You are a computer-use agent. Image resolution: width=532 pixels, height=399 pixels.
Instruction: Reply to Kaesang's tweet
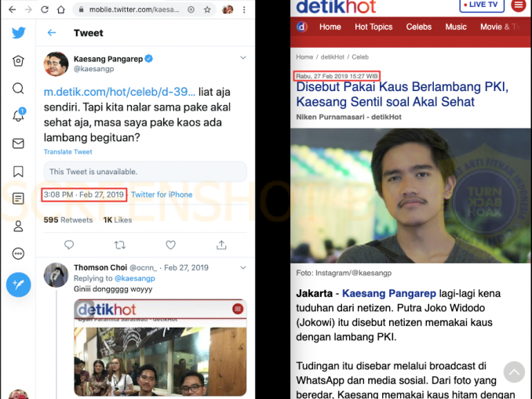(x=69, y=245)
